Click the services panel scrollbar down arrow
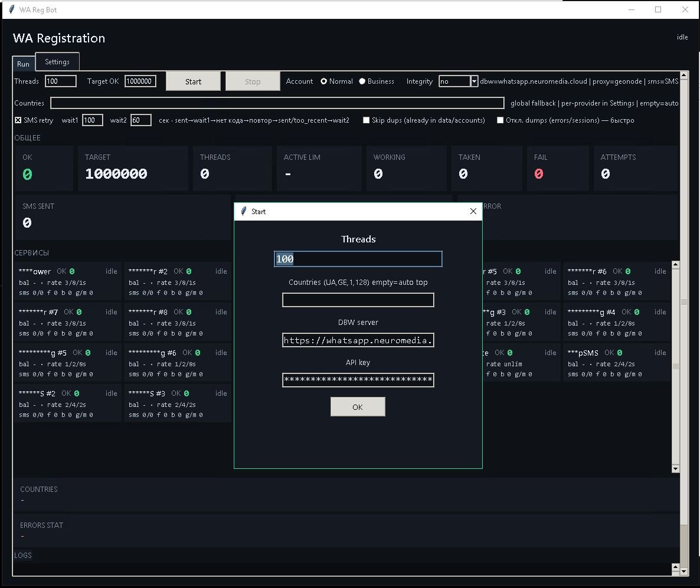This screenshot has height=588, width=700. point(675,468)
